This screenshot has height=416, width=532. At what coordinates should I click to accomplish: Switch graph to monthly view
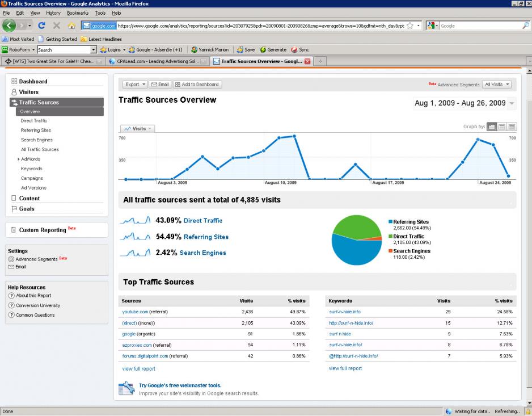coord(512,127)
